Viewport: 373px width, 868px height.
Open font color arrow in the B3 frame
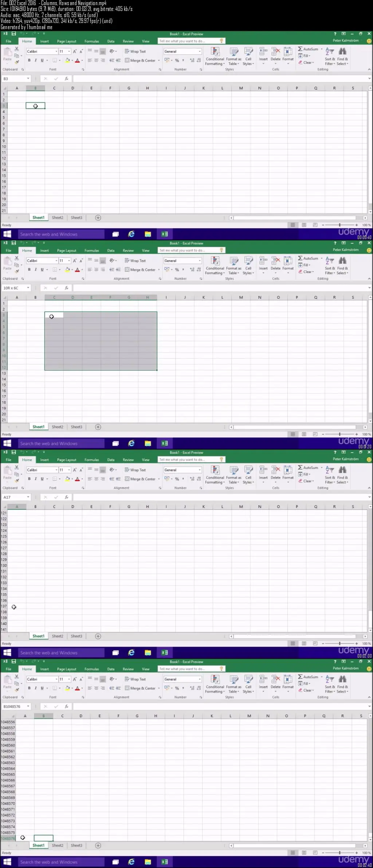pos(82,61)
